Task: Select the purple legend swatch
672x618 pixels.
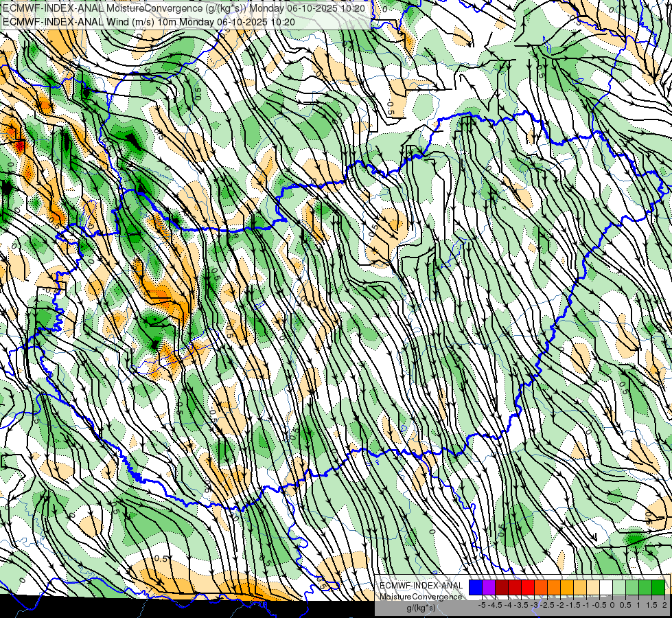Action: (489, 588)
